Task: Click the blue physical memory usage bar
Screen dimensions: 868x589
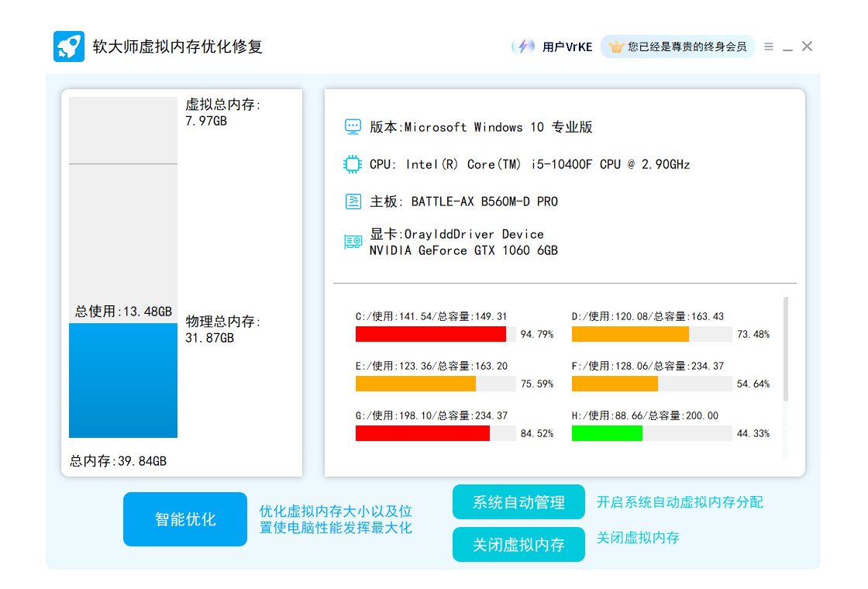Action: click(x=123, y=380)
